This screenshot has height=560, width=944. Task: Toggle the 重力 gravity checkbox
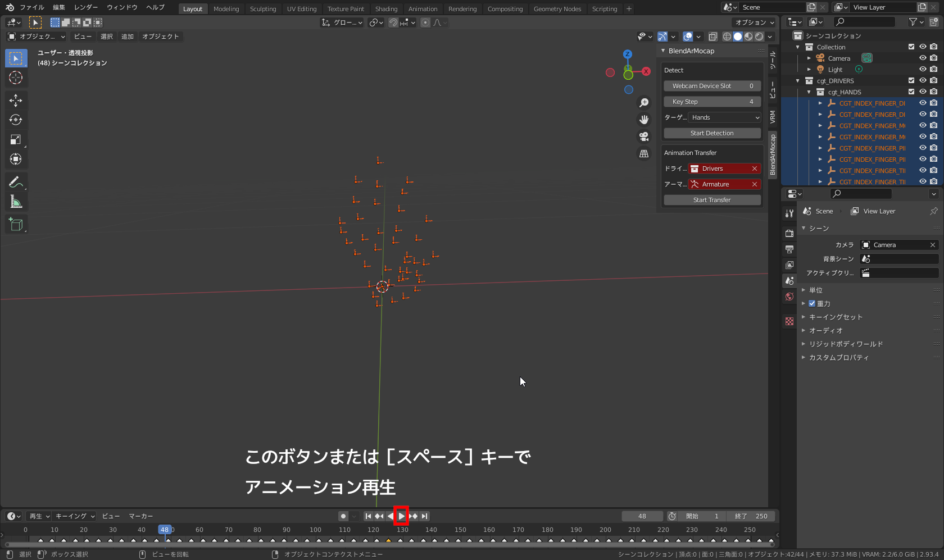812,304
